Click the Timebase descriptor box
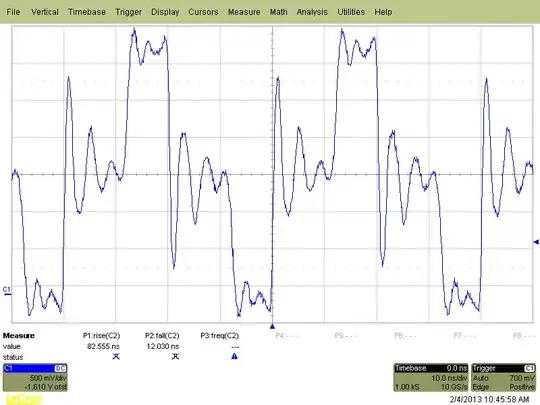The image size is (540, 405). pos(431,377)
